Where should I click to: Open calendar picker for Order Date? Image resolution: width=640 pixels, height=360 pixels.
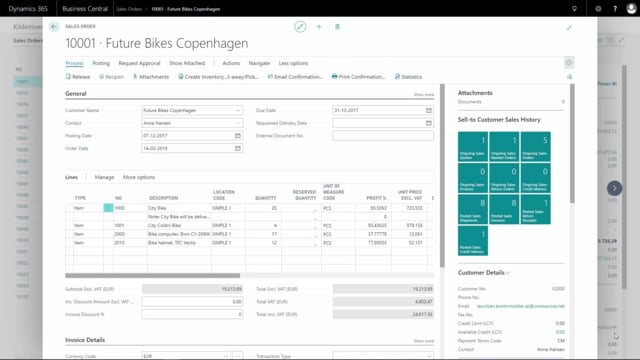point(238,149)
